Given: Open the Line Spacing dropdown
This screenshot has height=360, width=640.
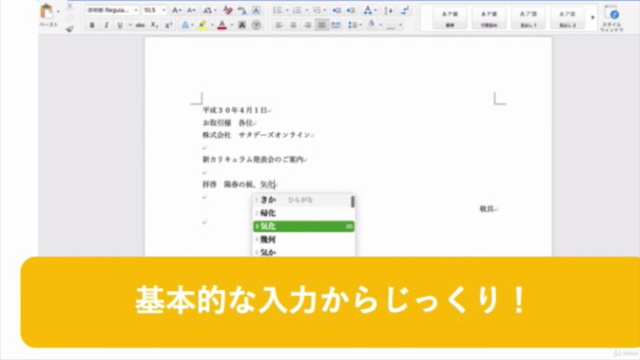Looking at the screenshot, I should click(353, 25).
